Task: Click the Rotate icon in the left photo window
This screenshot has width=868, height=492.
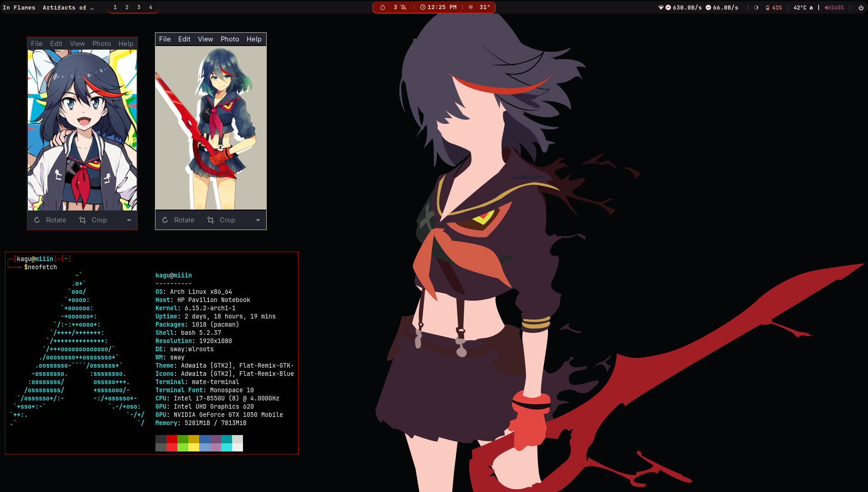Action: 37,220
